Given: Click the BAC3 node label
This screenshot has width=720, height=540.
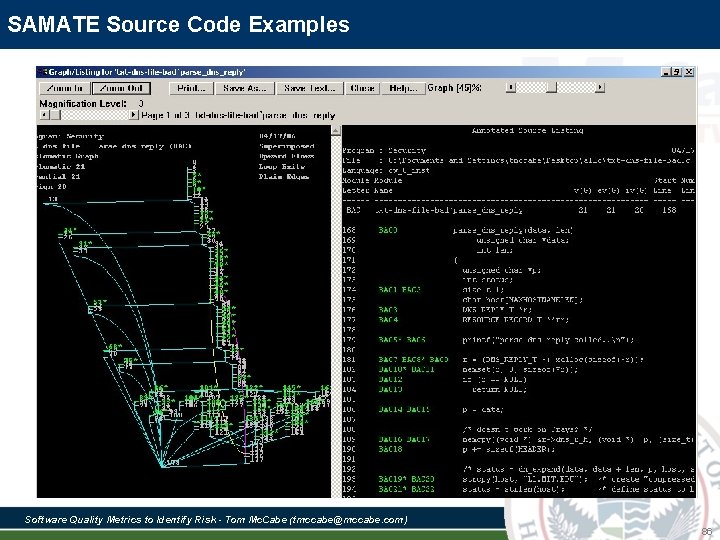Looking at the screenshot, I should [x=388, y=310].
